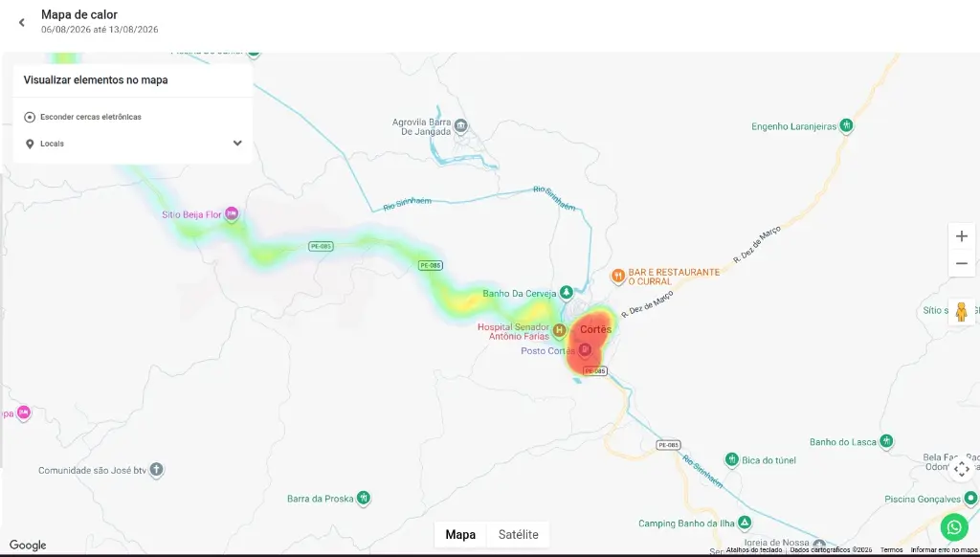This screenshot has height=557, width=980.
Task: Click the Camping Banho da Ilha label
Action: (686, 524)
